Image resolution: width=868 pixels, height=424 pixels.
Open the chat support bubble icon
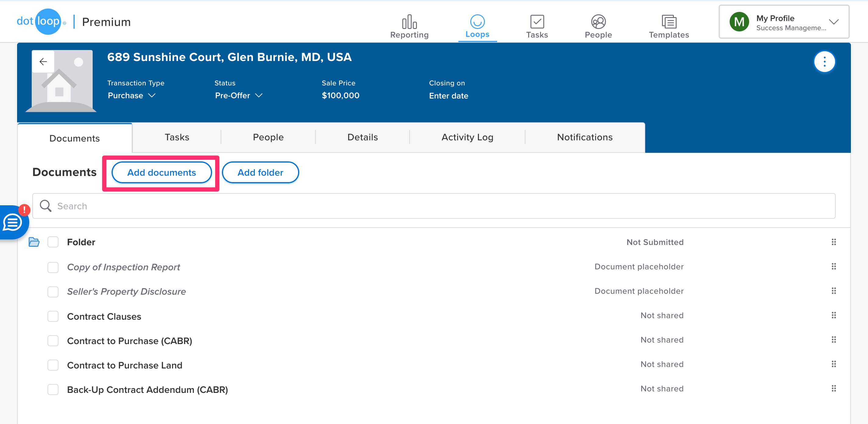[13, 223]
